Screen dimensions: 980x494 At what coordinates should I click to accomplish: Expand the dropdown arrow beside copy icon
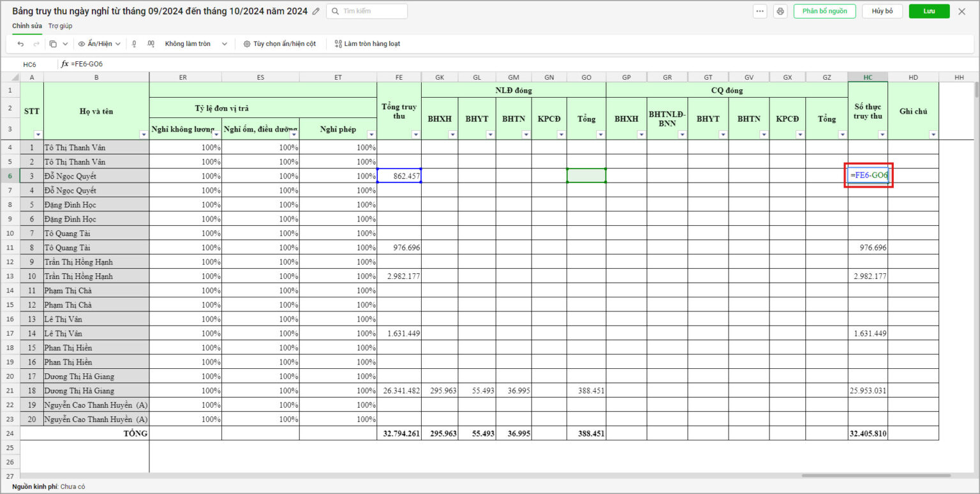[65, 44]
